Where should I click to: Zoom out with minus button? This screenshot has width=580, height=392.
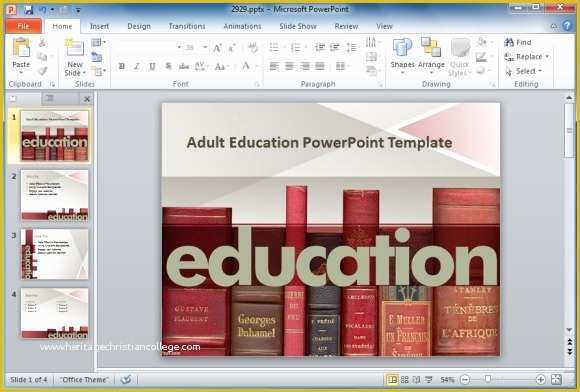[465, 379]
